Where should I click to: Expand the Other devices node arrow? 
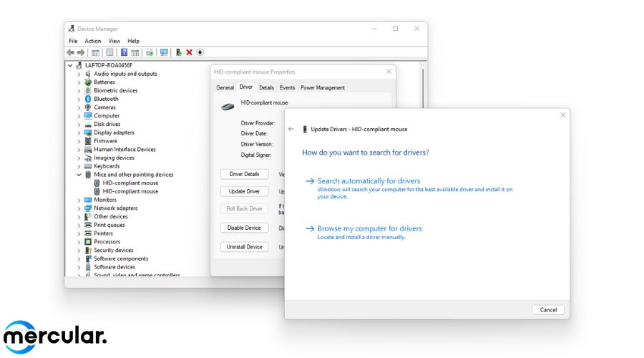[79, 217]
